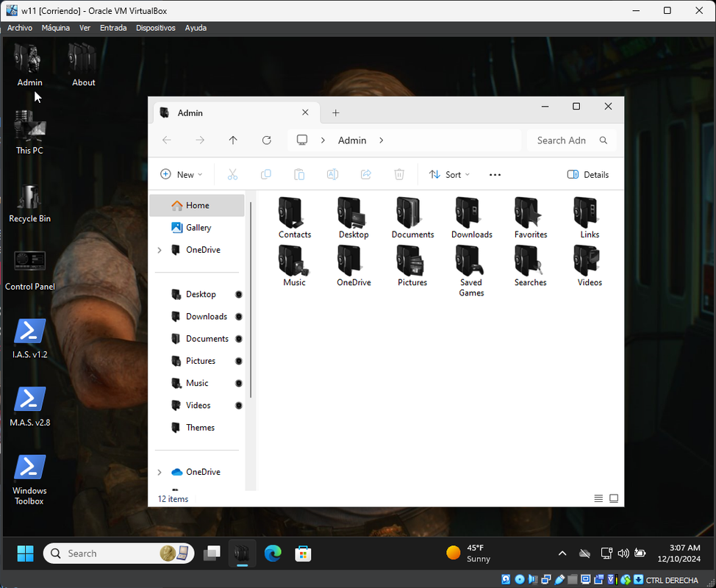Click the Share icon in toolbar
Viewport: 716px width, 588px height.
point(366,174)
